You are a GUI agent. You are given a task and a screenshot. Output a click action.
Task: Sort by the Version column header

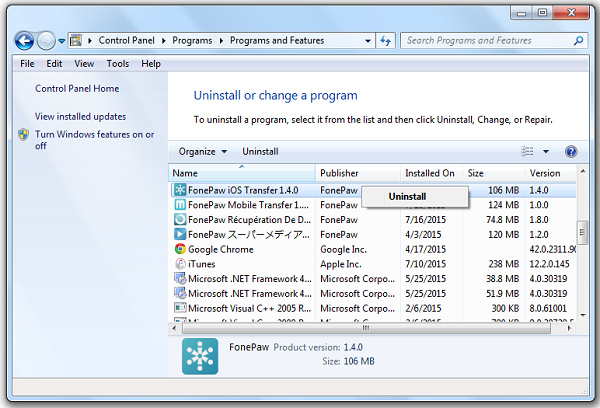pyautogui.click(x=550, y=173)
